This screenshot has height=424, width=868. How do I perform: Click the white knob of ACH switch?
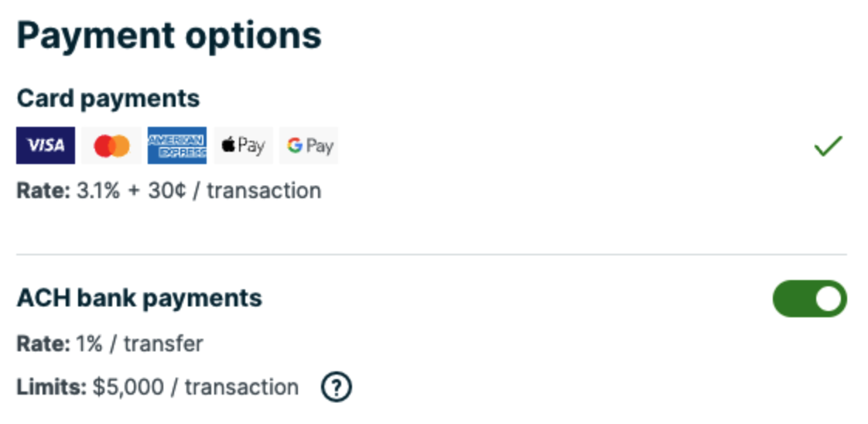click(x=828, y=299)
